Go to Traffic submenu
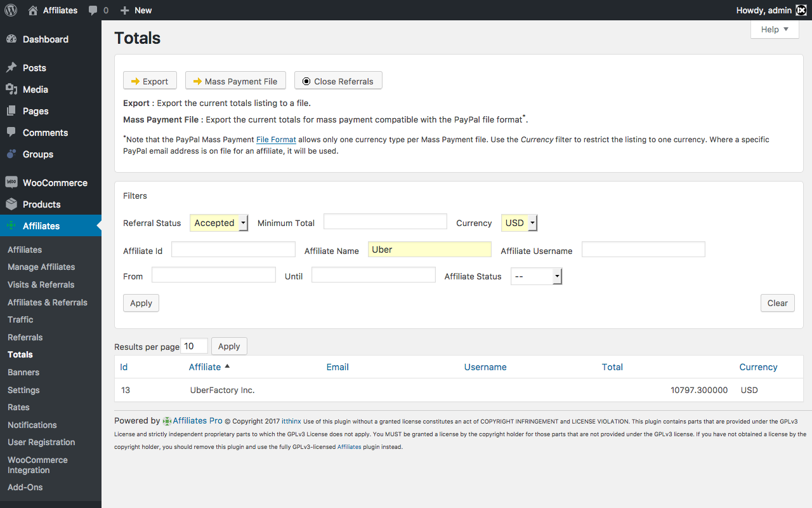812x508 pixels. click(x=20, y=319)
